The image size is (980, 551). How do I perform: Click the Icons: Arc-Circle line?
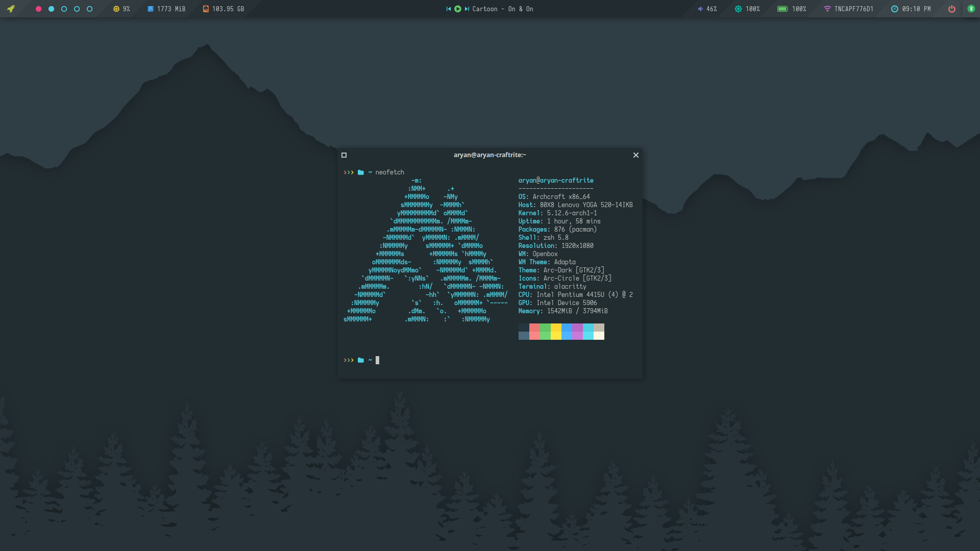coord(565,279)
